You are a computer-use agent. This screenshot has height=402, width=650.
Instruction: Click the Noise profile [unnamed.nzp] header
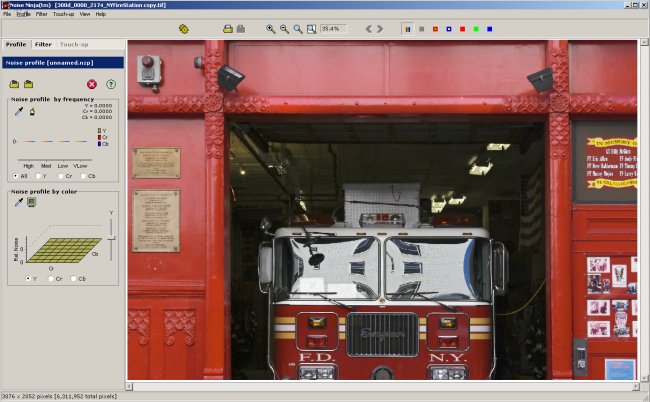(63, 63)
